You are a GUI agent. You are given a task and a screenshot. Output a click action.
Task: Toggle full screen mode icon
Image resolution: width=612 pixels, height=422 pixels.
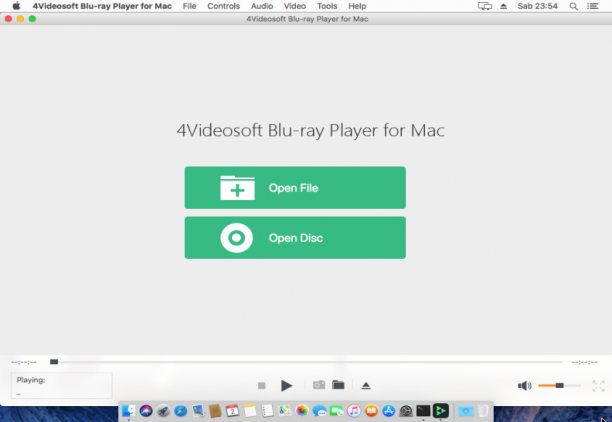click(x=598, y=386)
